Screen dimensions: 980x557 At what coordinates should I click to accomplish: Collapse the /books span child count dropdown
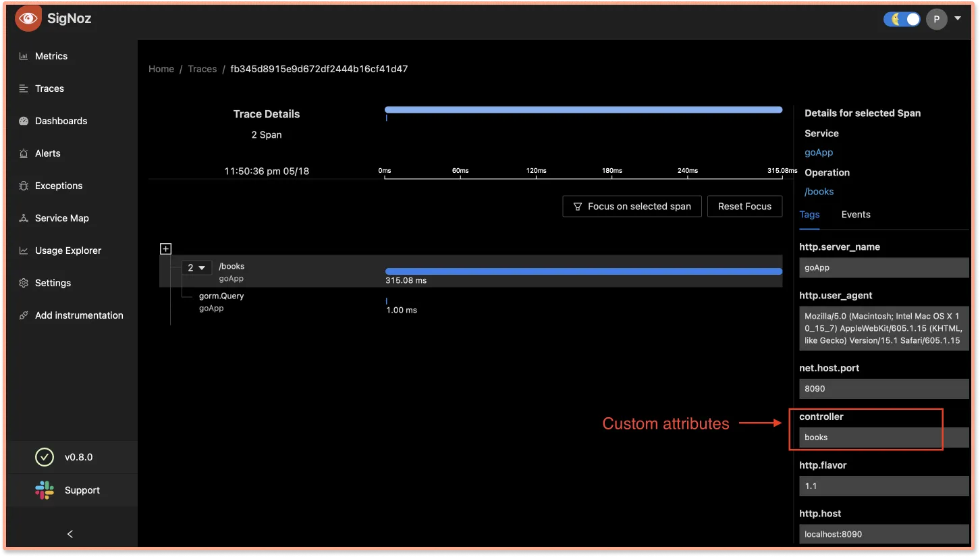coord(196,268)
